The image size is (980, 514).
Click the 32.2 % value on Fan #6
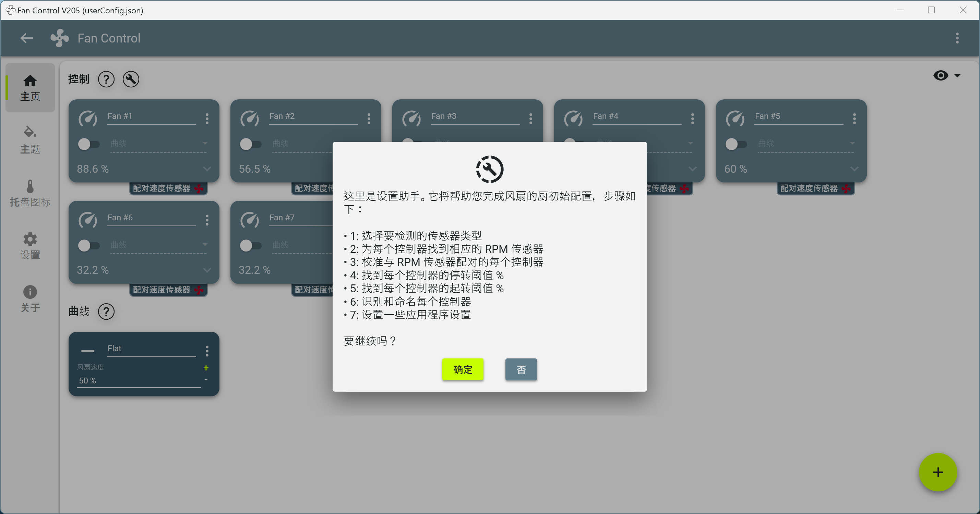pyautogui.click(x=93, y=270)
